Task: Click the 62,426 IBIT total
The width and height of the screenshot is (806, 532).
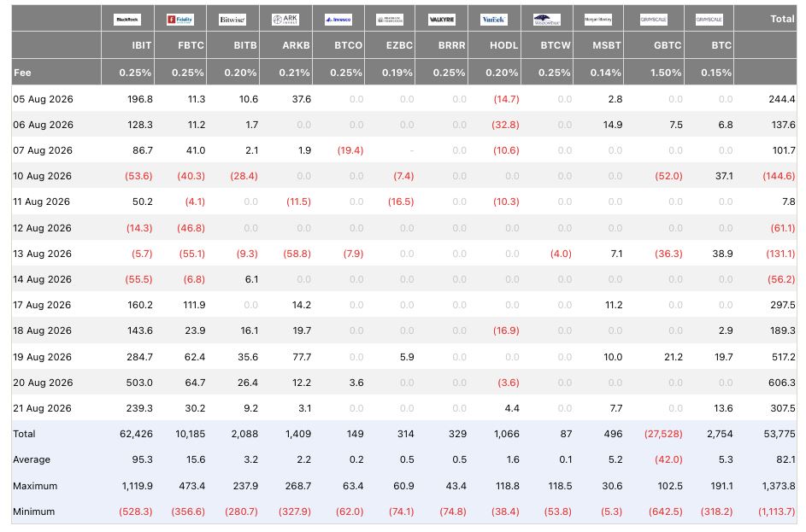Action: [x=136, y=434]
